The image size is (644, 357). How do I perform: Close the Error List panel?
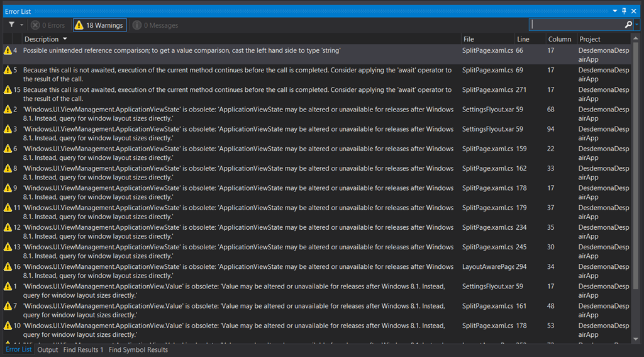[x=633, y=11]
